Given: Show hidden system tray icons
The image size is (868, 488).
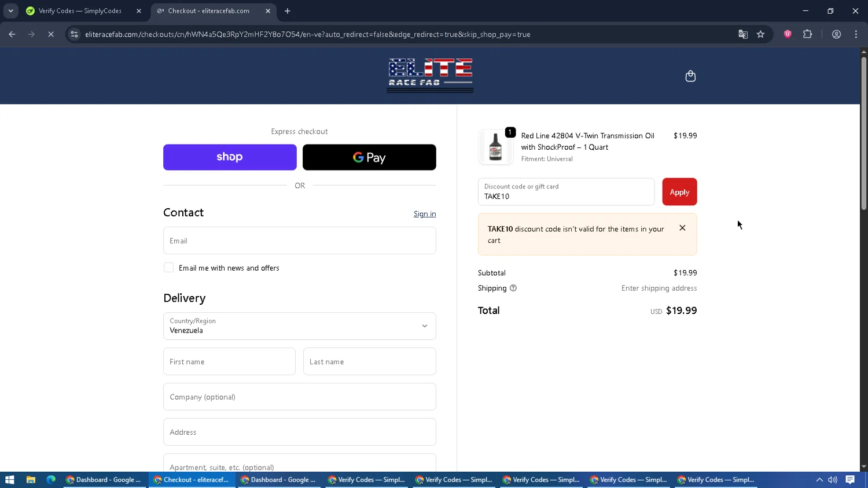Looking at the screenshot, I should coord(819,480).
